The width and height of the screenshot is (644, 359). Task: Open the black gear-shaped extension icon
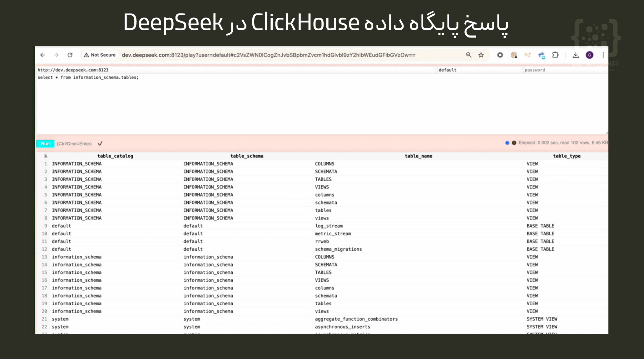[x=500, y=55]
